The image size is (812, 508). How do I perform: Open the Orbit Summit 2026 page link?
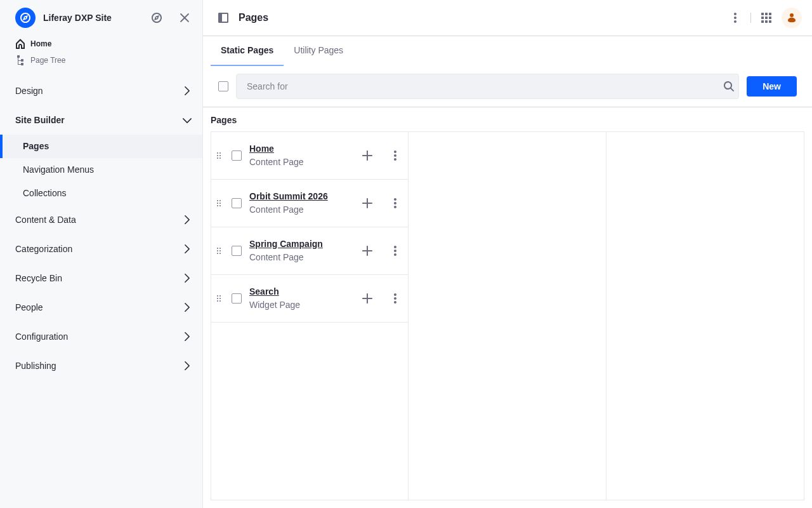pos(289,196)
